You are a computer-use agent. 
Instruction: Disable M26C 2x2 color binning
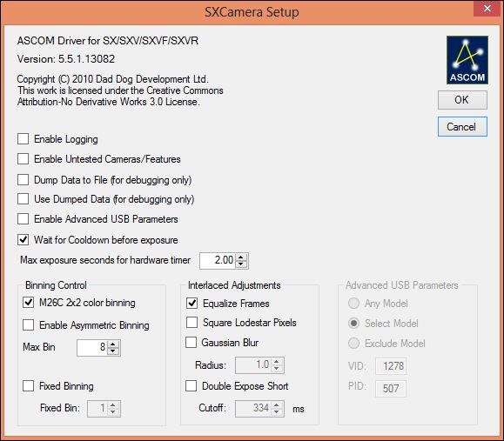point(28,303)
